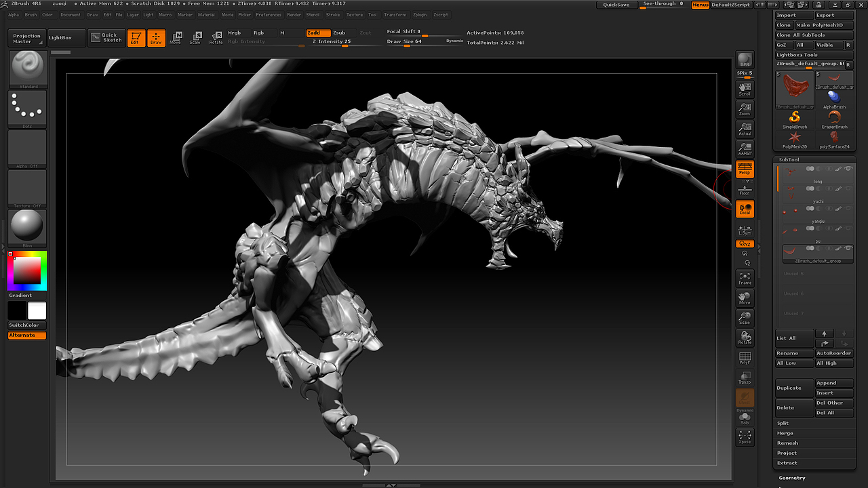Click the Xpose icon
The width and height of the screenshot is (868, 488).
tap(745, 437)
